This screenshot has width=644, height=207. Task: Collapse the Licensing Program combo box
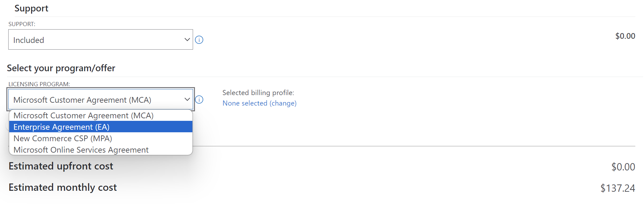click(95, 100)
